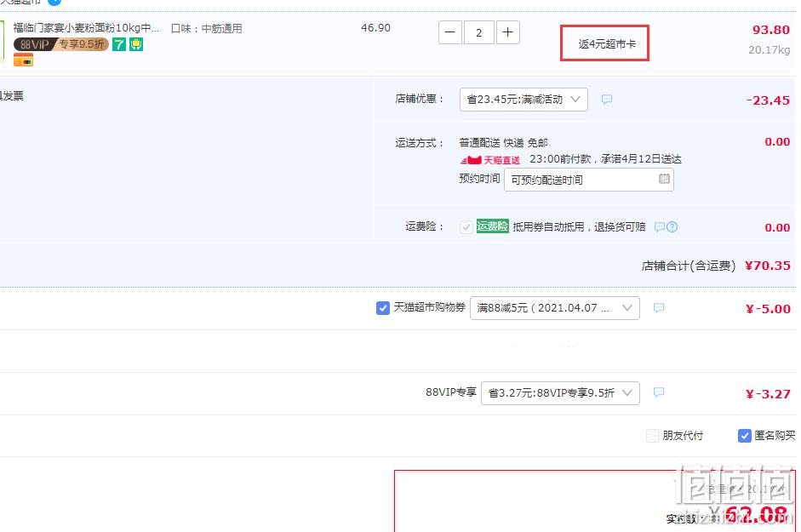Click calendar icon in delivery time field
The width and height of the screenshot is (801, 532).
pyautogui.click(x=664, y=179)
